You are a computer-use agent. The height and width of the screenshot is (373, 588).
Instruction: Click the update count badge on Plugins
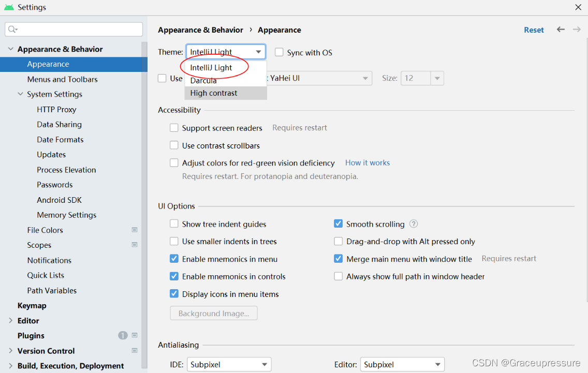(123, 336)
